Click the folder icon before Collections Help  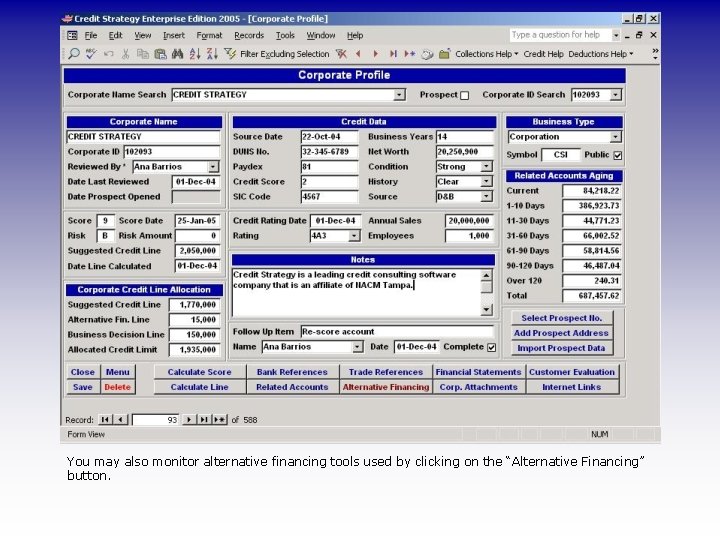click(444, 54)
